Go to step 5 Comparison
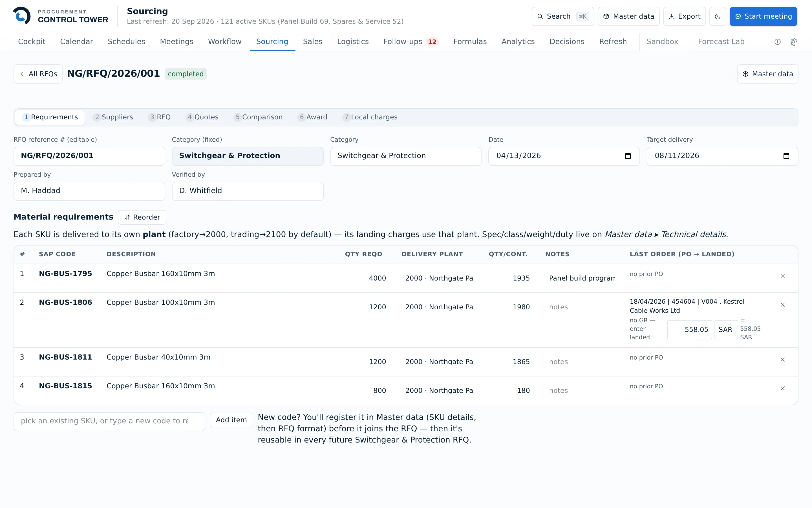 [258, 117]
